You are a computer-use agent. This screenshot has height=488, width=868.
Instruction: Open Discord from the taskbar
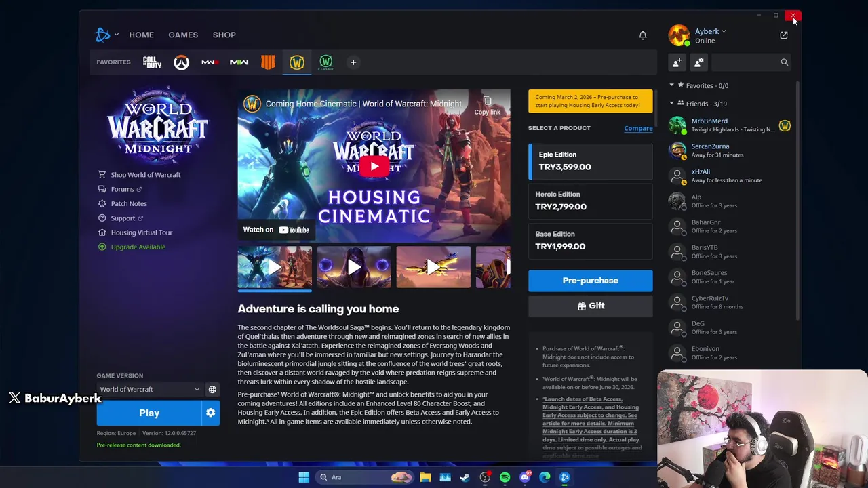point(525,477)
